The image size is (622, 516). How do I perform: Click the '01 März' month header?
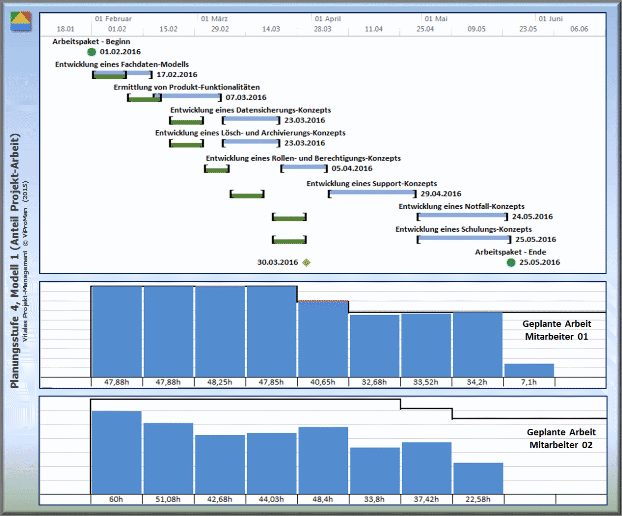tap(216, 18)
